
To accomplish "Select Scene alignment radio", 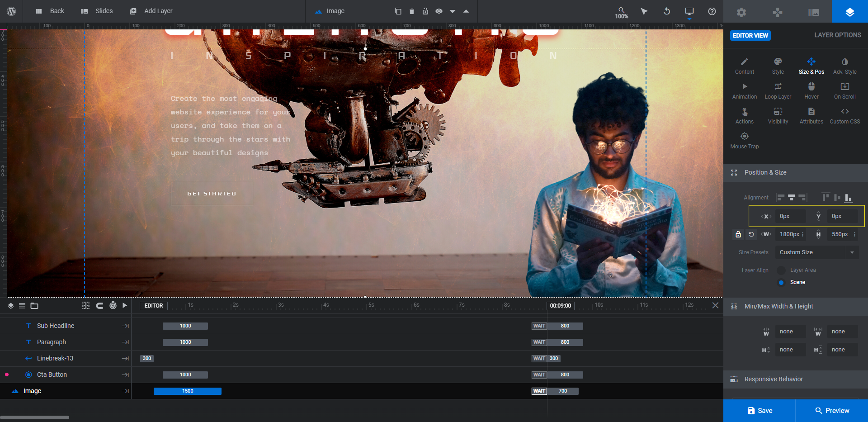I will tap(781, 282).
